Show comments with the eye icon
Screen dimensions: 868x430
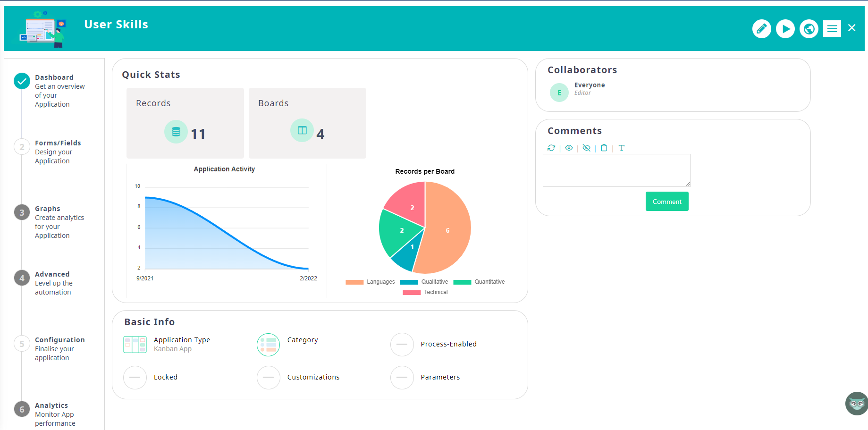(569, 148)
